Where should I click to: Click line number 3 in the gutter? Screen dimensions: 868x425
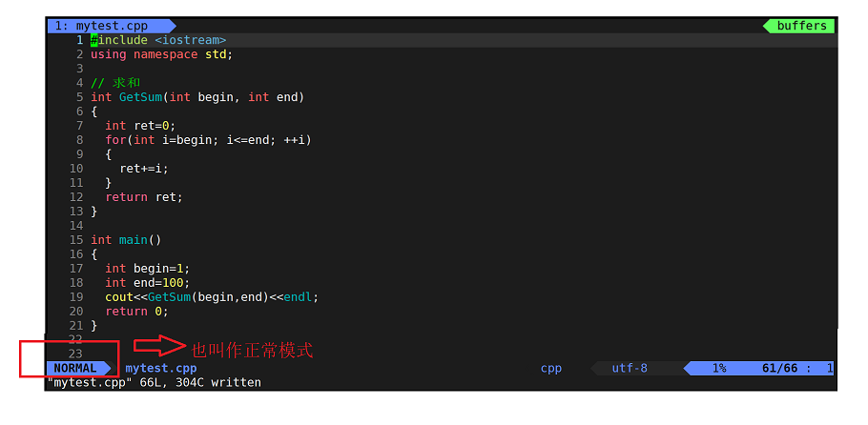pyautogui.click(x=80, y=69)
